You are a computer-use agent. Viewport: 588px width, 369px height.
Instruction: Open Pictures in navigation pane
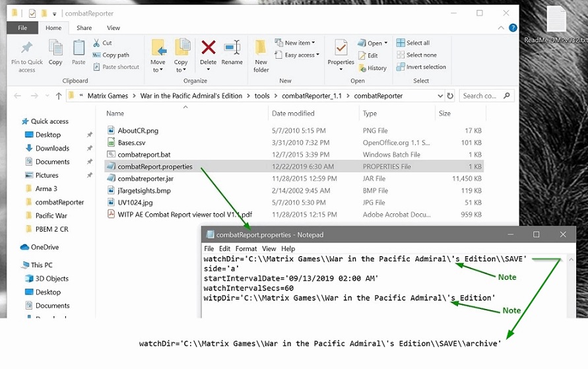coord(46,175)
